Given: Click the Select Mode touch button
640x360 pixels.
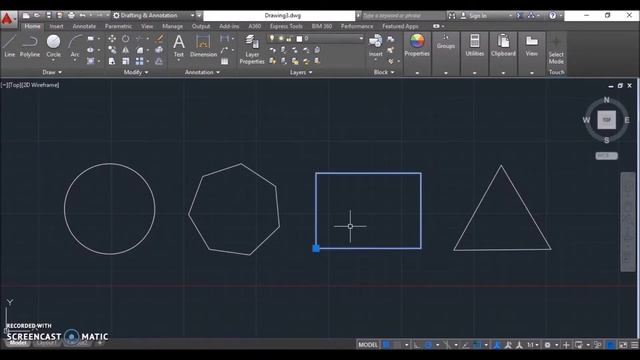Looking at the screenshot, I should coord(556,50).
